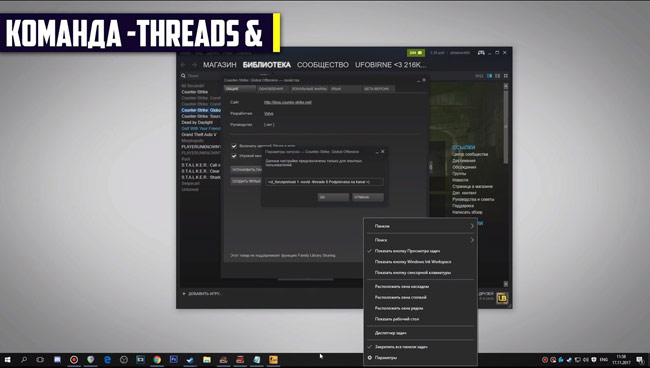Click the launch options text field
The height and width of the screenshot is (368, 650).
(324, 182)
